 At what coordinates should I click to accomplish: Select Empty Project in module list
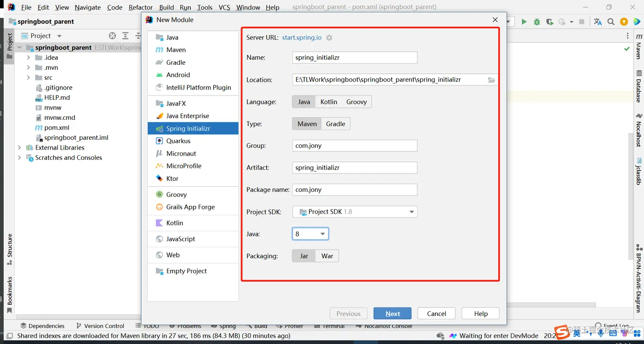tap(193, 271)
